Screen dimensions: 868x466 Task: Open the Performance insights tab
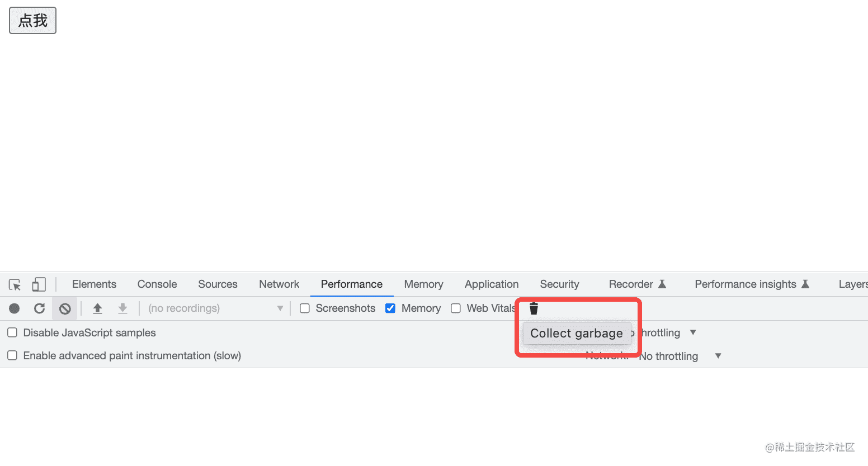coord(746,284)
